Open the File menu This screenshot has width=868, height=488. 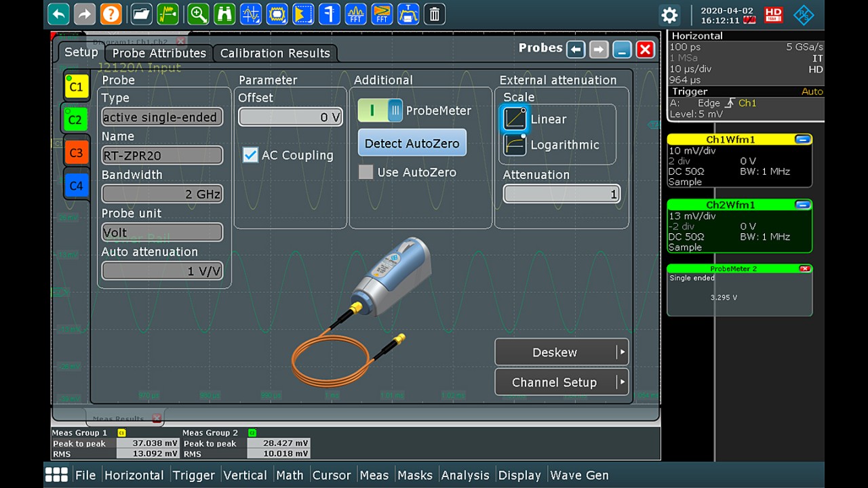pos(85,475)
